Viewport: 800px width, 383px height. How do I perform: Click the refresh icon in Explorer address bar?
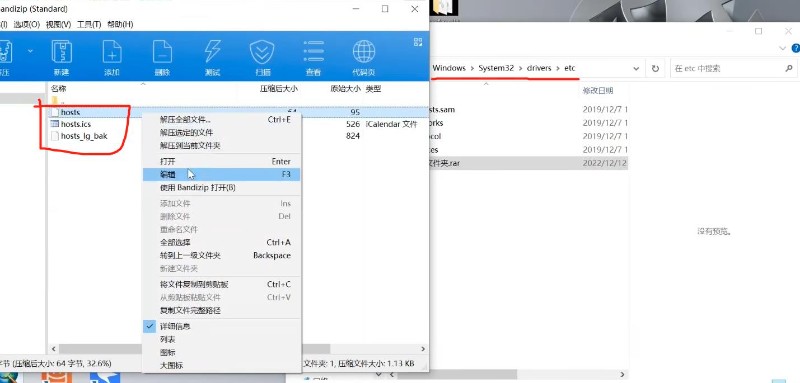click(x=655, y=68)
